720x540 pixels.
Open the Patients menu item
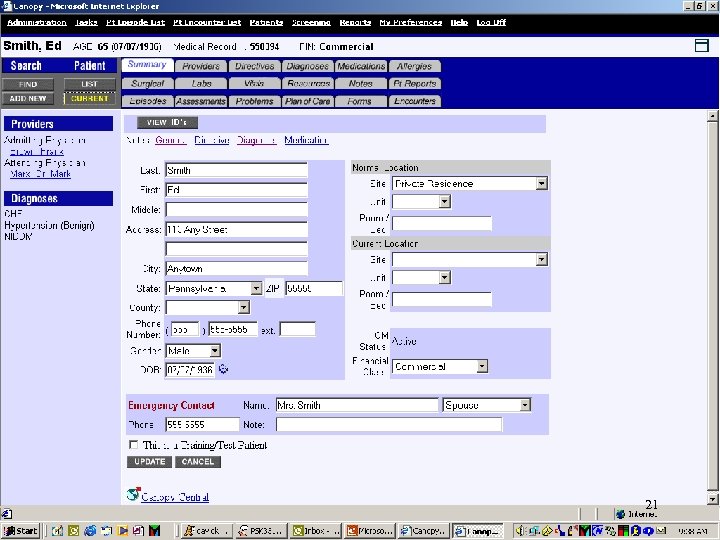266,22
